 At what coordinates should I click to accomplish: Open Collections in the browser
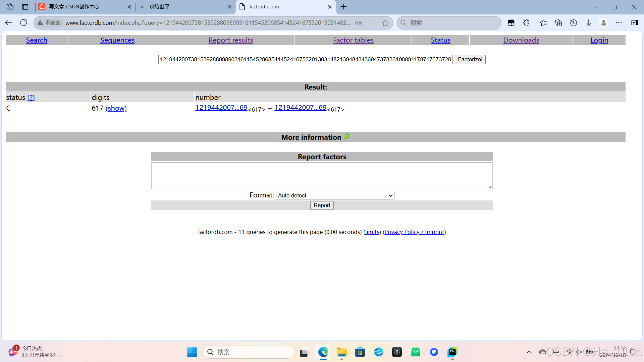click(558, 23)
